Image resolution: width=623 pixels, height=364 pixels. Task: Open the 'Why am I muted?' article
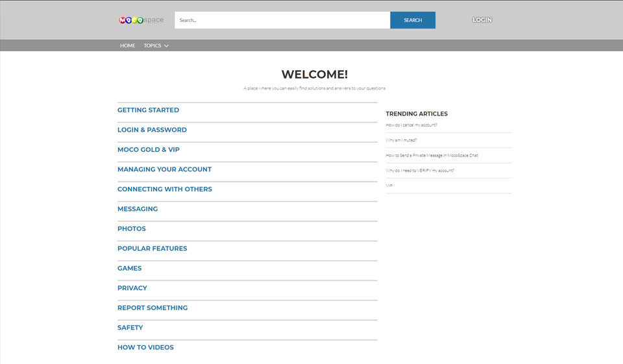tap(401, 140)
